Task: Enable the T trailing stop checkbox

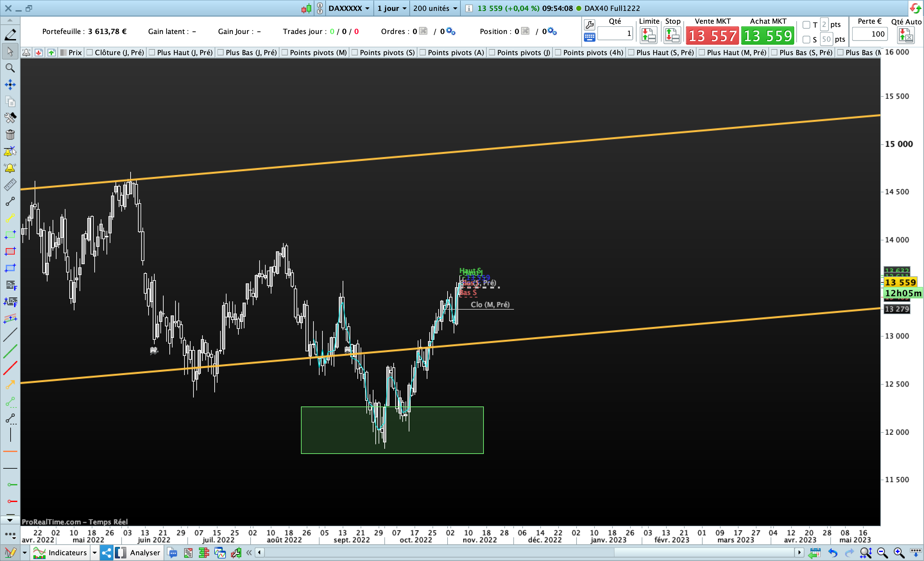Action: tap(806, 25)
